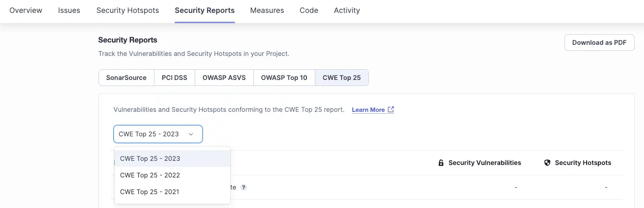Click the chevron arrow in the CWE dropdown
The height and width of the screenshot is (208, 644).
[191, 135]
